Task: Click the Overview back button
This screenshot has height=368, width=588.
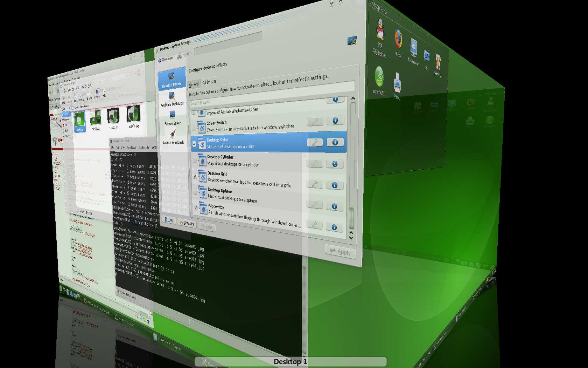Action: (166, 59)
